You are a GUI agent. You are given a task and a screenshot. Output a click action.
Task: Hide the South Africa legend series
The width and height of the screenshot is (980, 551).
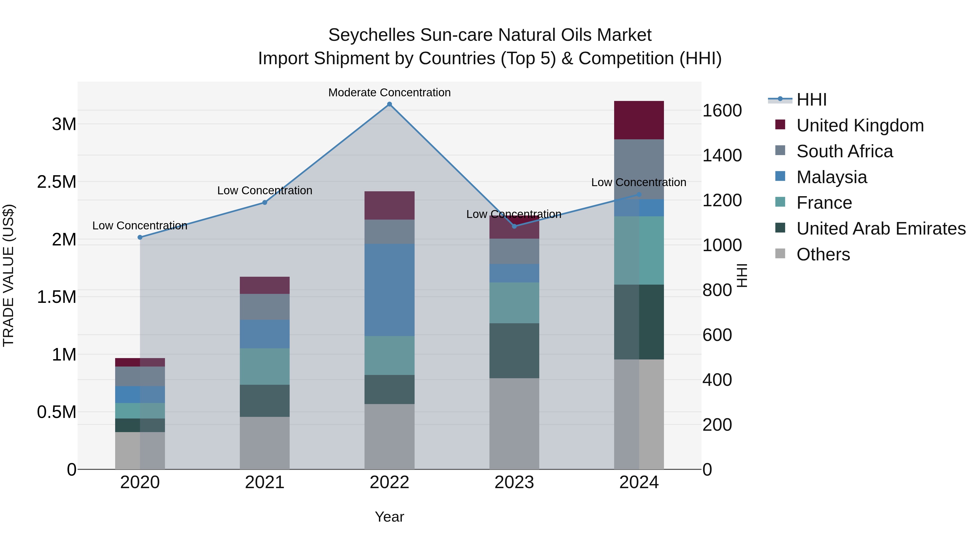(834, 151)
